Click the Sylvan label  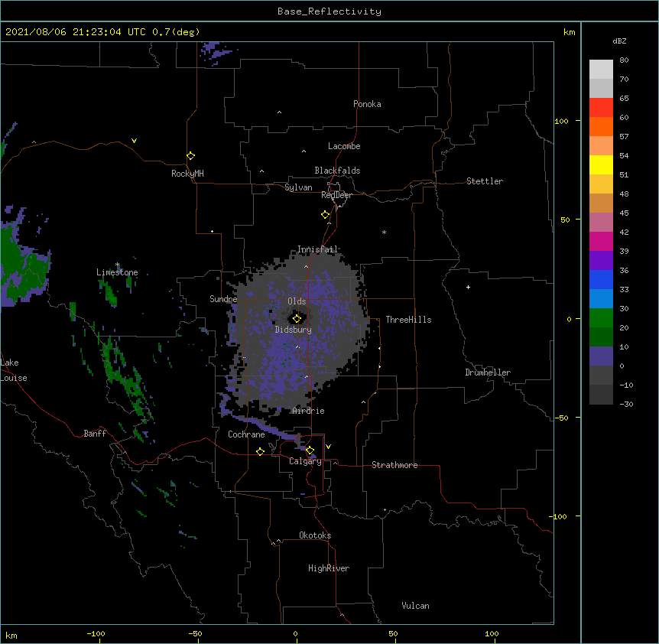(298, 187)
